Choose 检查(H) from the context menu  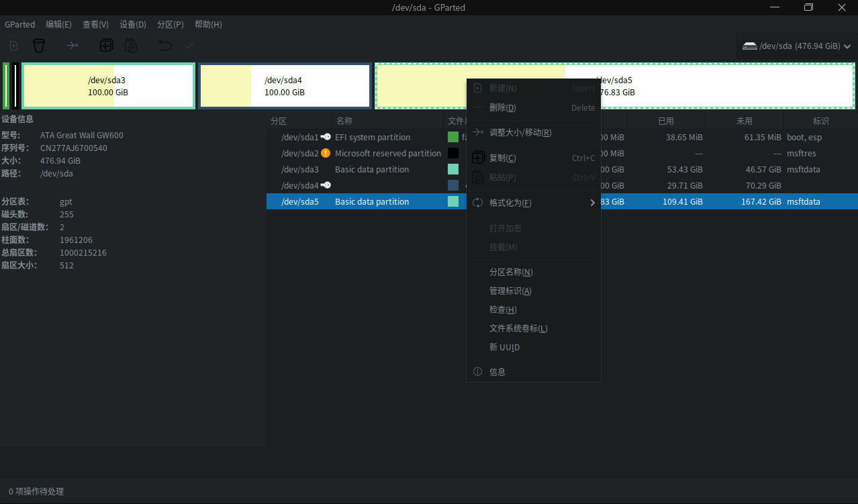coord(534,309)
